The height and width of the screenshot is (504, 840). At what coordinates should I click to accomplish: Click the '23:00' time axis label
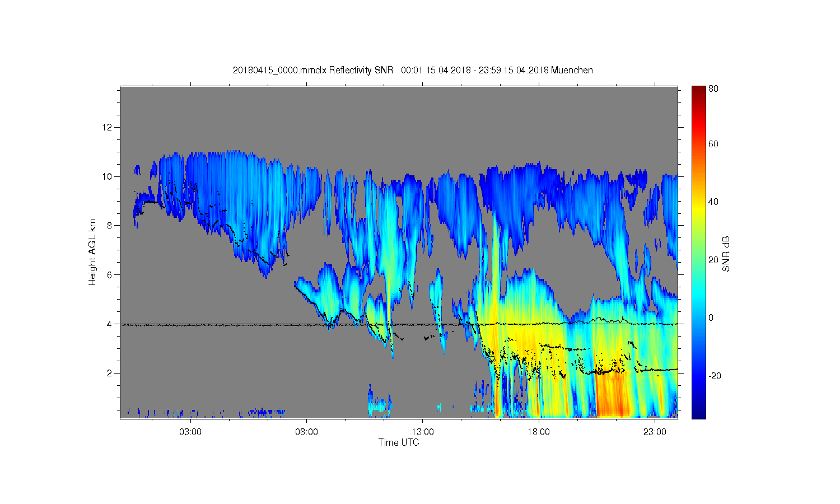tap(655, 432)
